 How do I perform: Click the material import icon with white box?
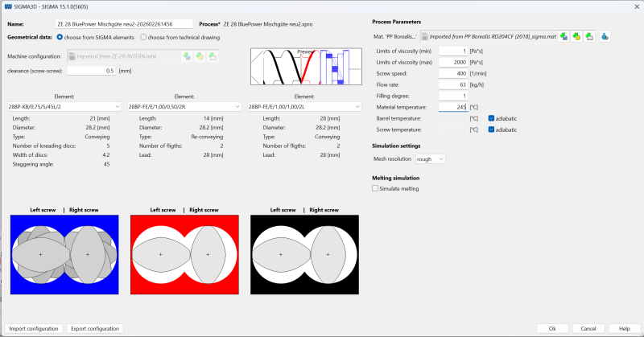(x=589, y=36)
